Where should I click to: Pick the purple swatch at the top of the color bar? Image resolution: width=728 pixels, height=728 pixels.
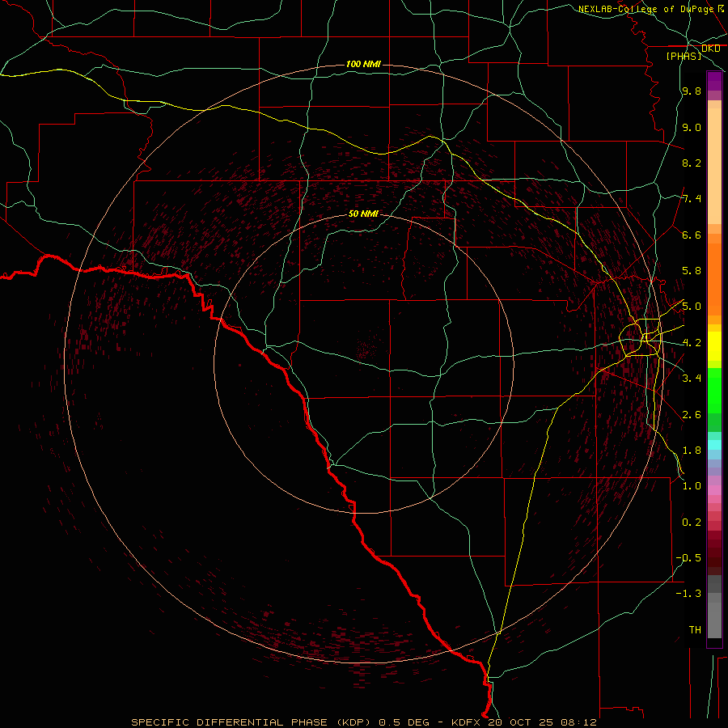click(x=714, y=81)
